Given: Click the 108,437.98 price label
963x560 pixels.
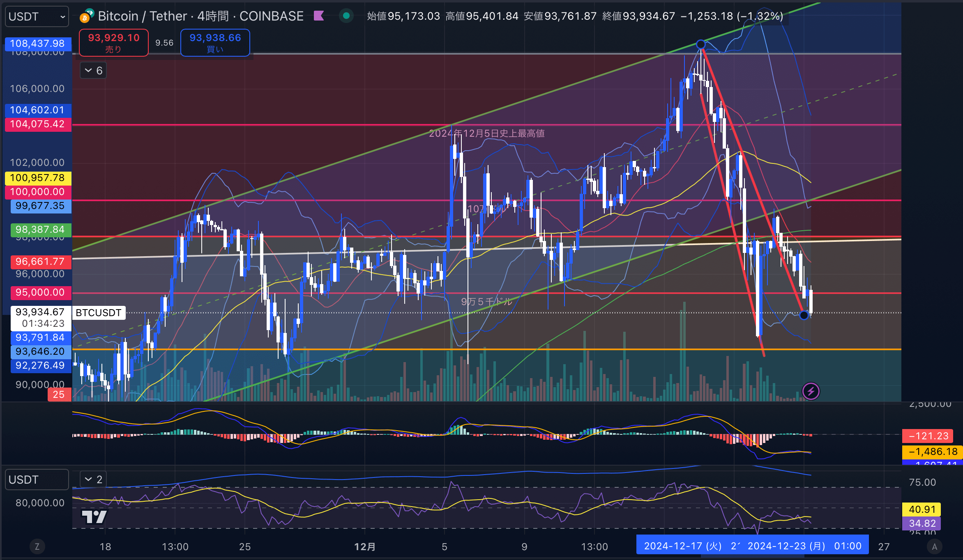Looking at the screenshot, I should coord(38,44).
